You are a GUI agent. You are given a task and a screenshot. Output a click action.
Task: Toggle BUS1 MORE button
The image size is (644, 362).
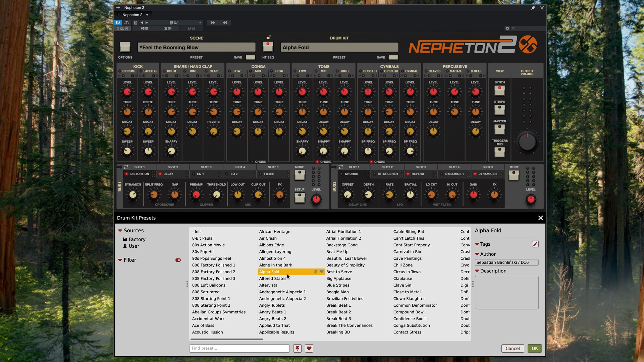click(300, 175)
